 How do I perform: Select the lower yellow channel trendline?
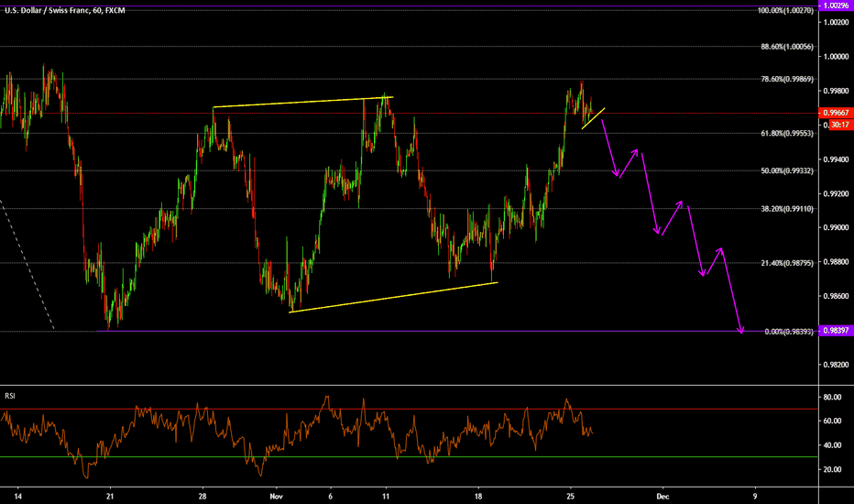coord(394,297)
